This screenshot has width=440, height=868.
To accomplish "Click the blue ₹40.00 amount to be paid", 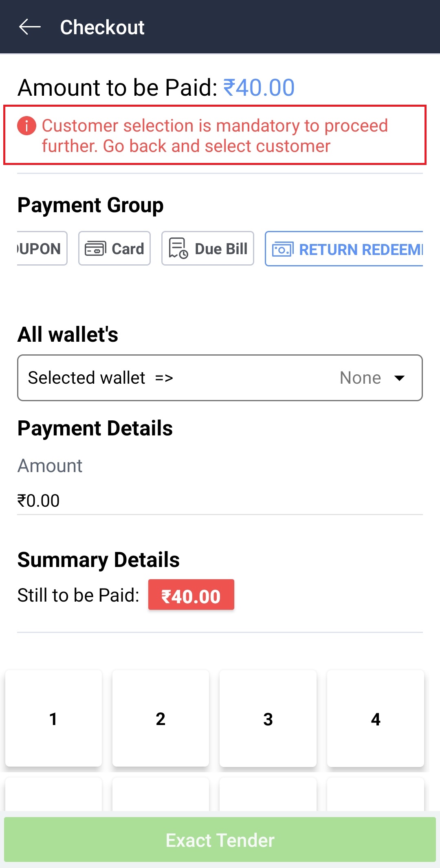I will (x=259, y=88).
